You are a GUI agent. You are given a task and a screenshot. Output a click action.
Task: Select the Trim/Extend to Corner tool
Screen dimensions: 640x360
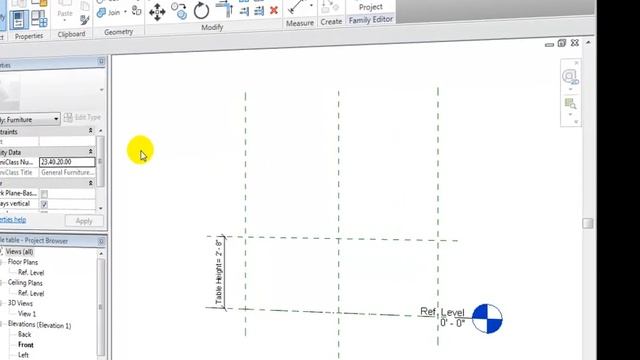(224, 9)
